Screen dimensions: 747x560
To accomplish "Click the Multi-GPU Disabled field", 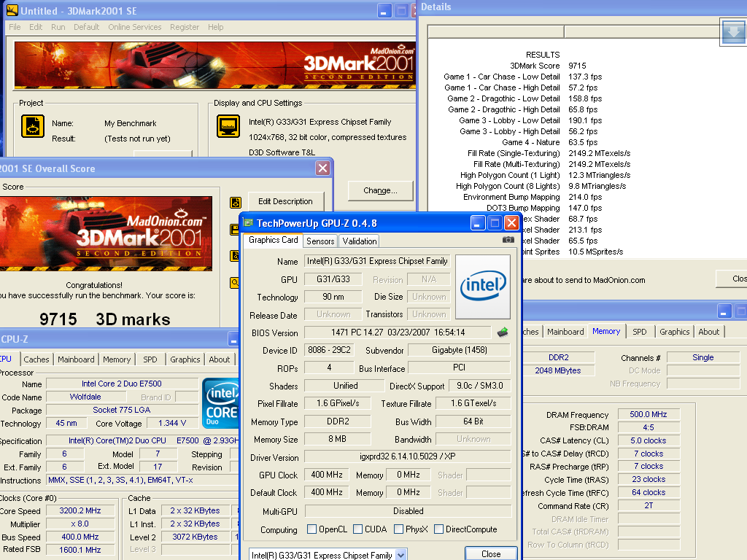I will [x=408, y=511].
